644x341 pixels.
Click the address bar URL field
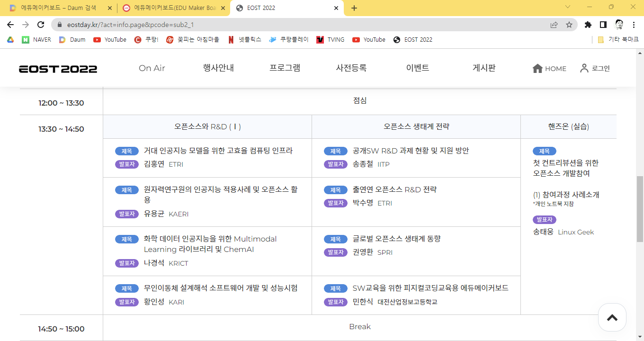coord(303,25)
